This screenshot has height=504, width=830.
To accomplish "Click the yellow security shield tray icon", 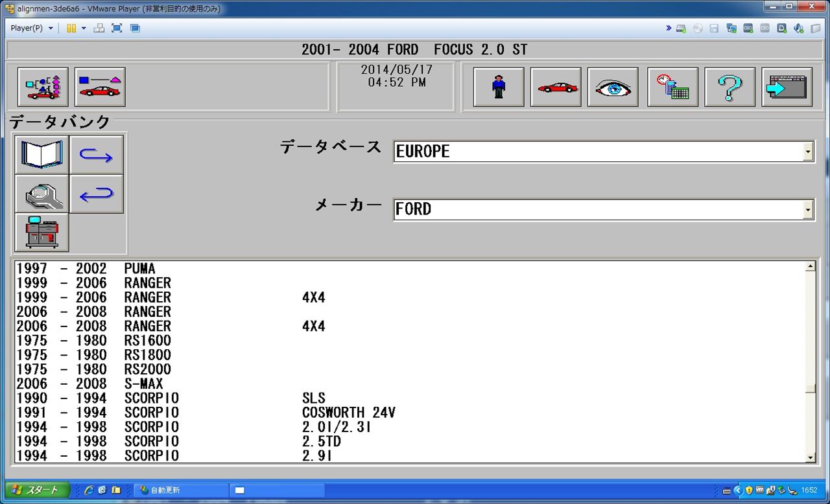I will click(749, 490).
